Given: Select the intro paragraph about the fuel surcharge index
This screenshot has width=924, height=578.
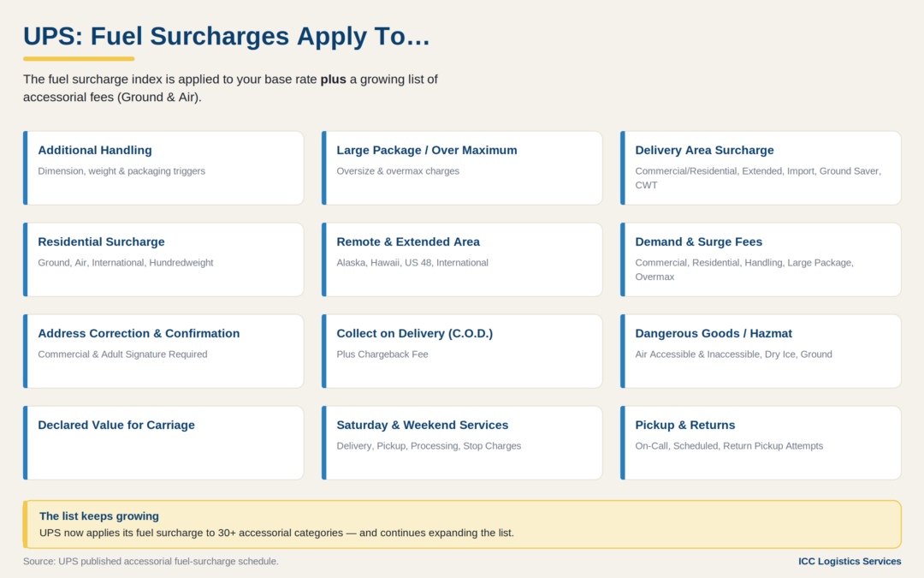Looking at the screenshot, I should [230, 88].
